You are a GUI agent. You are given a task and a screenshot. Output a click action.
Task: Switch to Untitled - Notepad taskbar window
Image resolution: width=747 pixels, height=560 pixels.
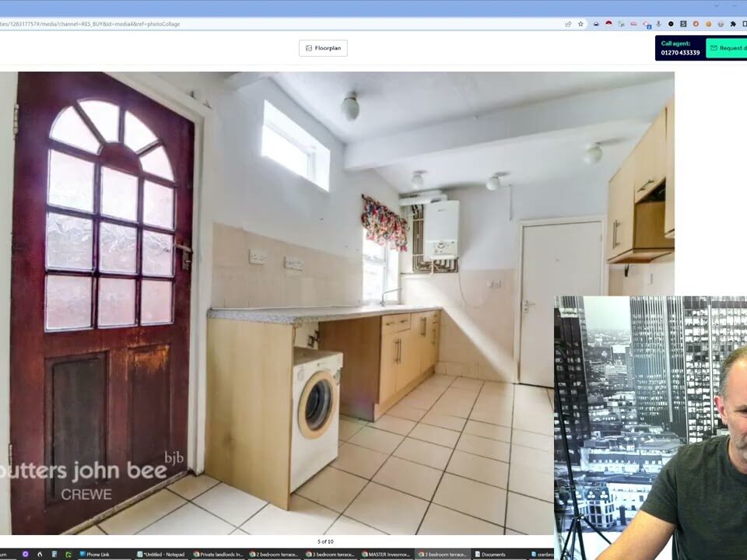[x=163, y=555]
